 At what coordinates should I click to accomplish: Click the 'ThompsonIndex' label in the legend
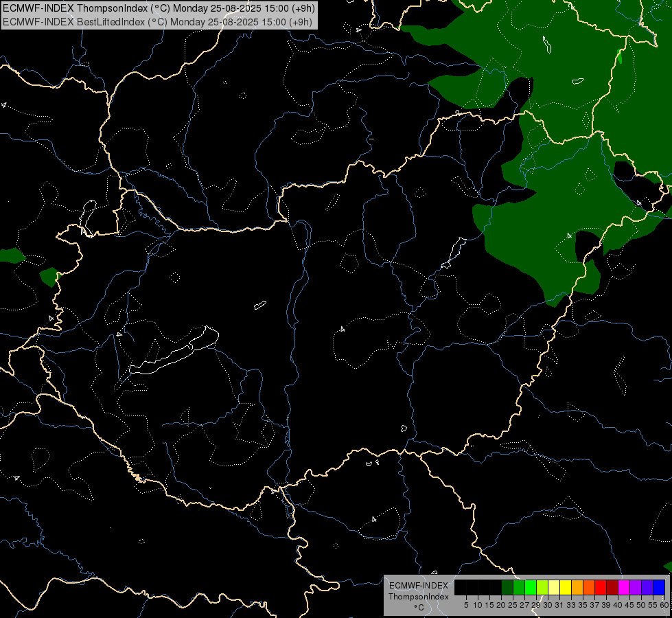point(418,597)
